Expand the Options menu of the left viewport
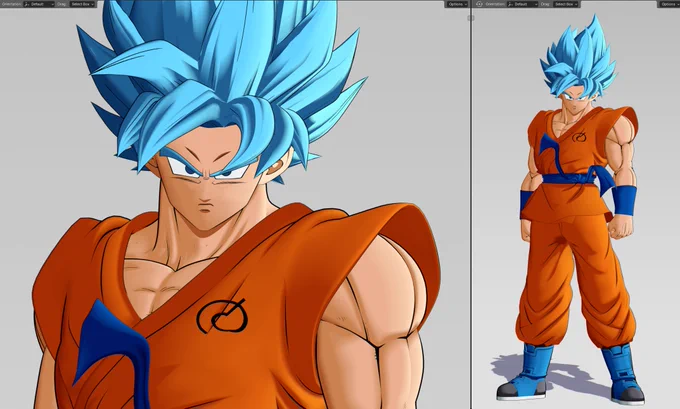Screen dimensions: 680x409 click(457, 4)
